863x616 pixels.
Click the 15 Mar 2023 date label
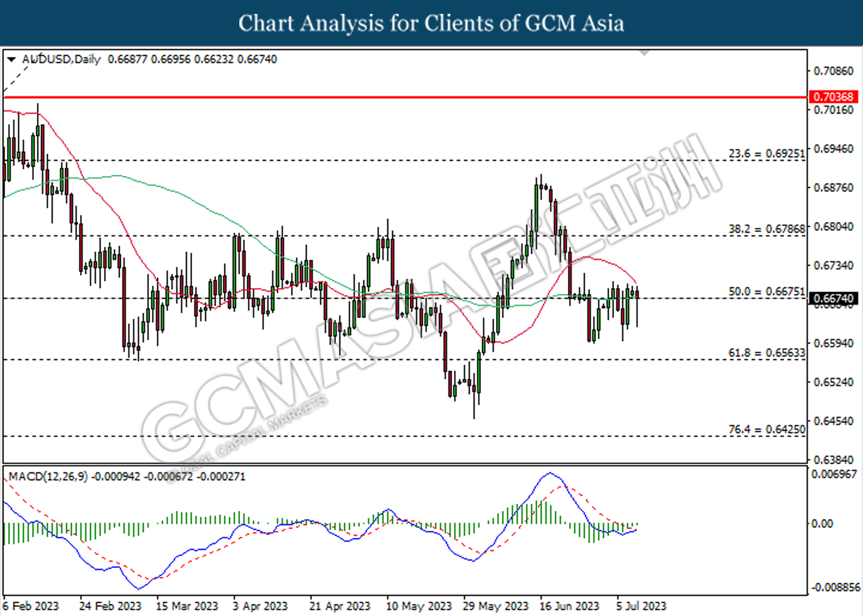pos(187,606)
